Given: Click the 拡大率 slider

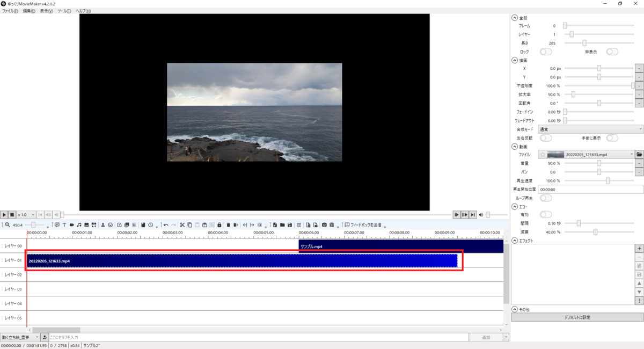Looking at the screenshot, I should (x=599, y=94).
